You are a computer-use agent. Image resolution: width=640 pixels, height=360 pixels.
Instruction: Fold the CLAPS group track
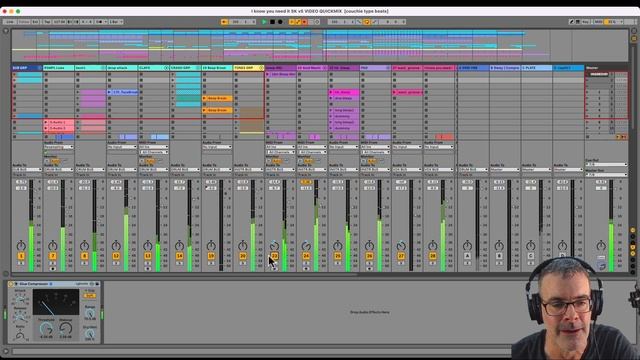[x=166, y=68]
